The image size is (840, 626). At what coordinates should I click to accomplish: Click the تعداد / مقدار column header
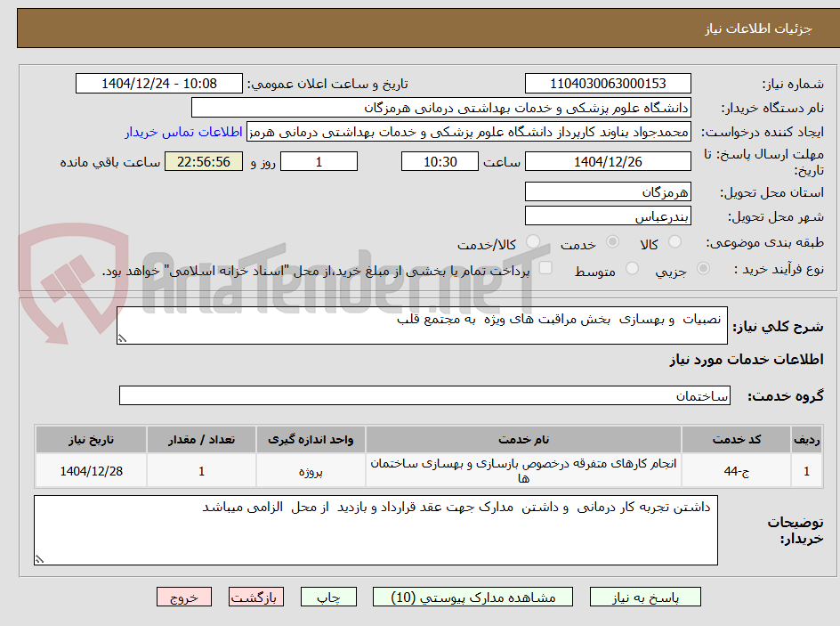tap(201, 440)
